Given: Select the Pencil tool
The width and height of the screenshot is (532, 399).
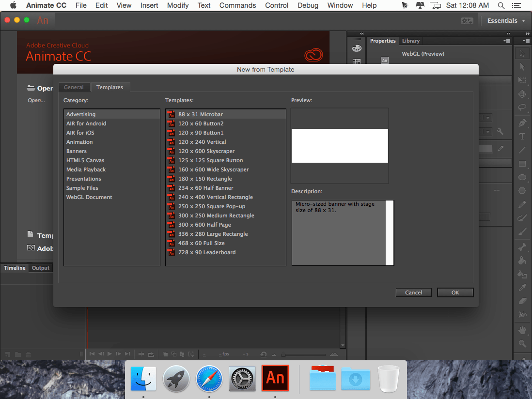Looking at the screenshot, I should [522, 204].
